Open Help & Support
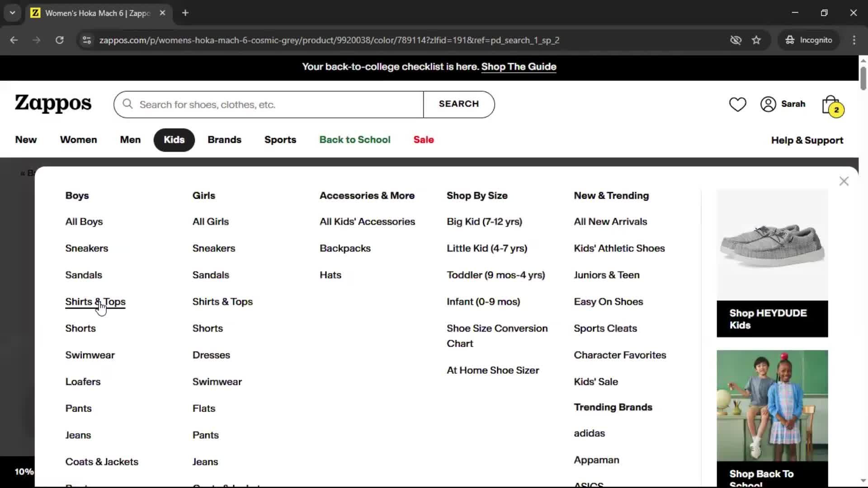This screenshot has height=488, width=868. 807,141
